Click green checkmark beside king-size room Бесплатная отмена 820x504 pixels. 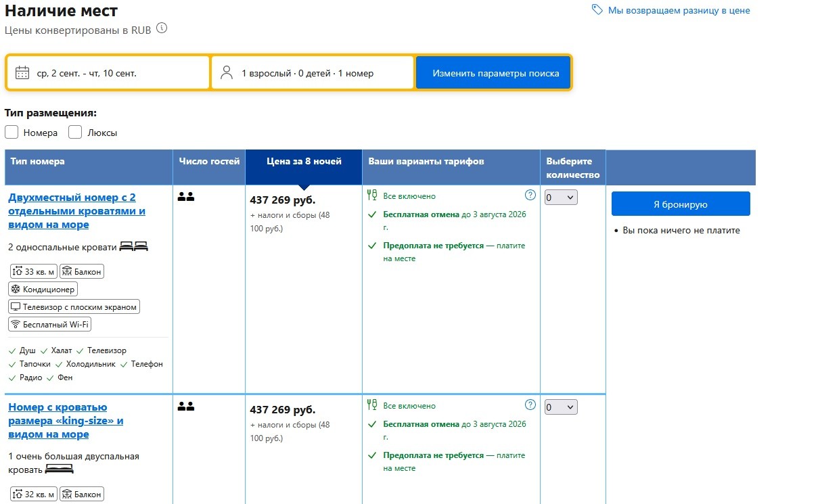(372, 424)
